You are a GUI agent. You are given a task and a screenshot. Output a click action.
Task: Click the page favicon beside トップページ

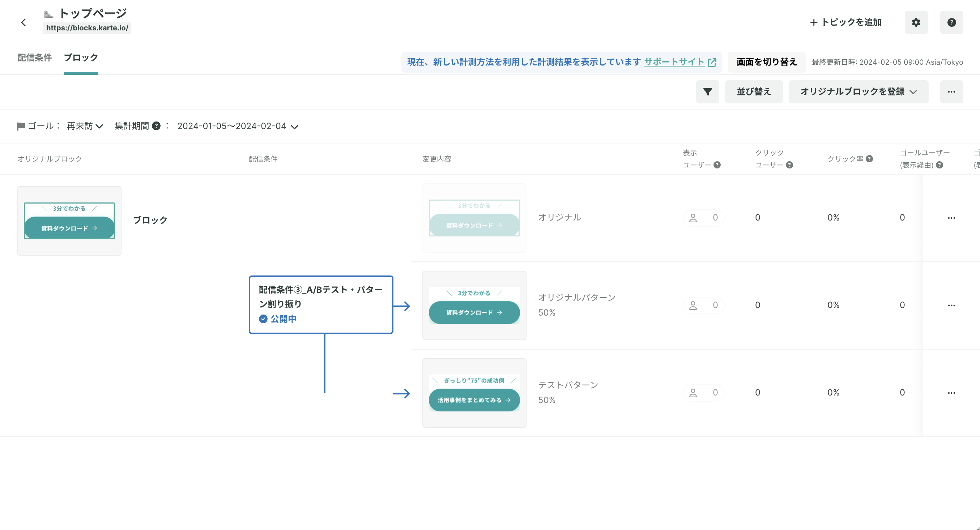click(49, 14)
